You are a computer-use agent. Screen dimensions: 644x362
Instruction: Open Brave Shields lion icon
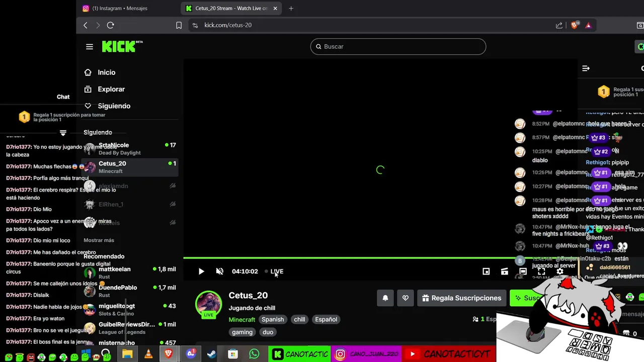575,25
